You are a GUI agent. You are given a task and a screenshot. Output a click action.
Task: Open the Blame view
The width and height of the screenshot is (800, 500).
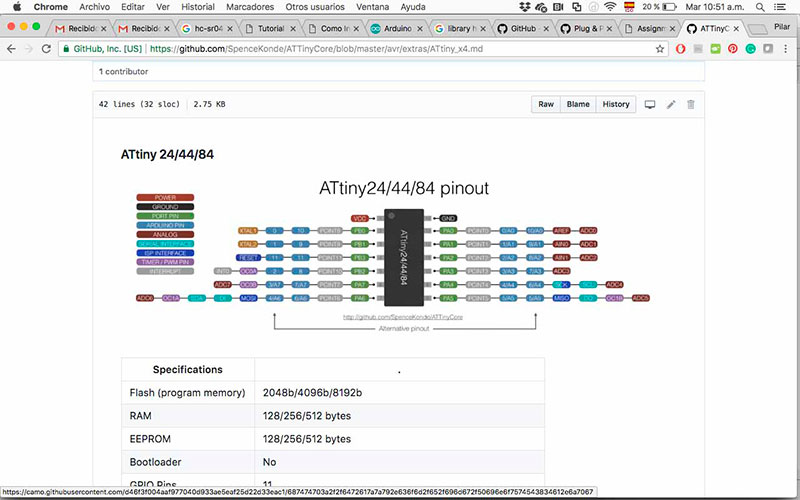click(578, 104)
